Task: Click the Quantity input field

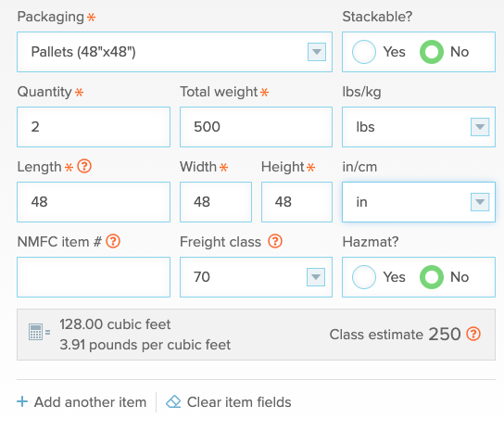Action: (x=94, y=127)
